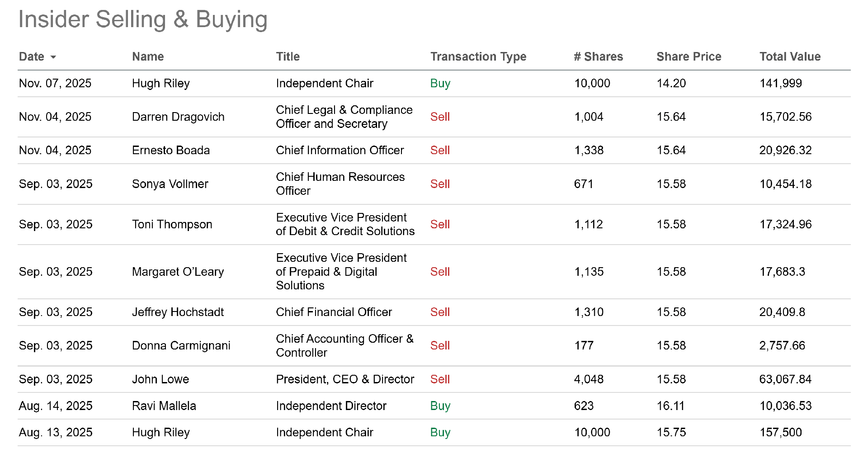Click the Date sort arrow icon
The height and width of the screenshot is (453, 868).
[53, 57]
